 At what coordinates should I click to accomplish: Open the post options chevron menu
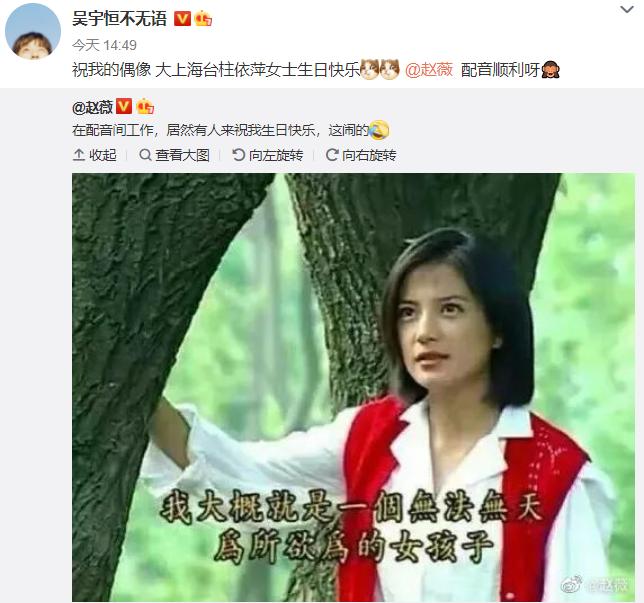pos(627,9)
